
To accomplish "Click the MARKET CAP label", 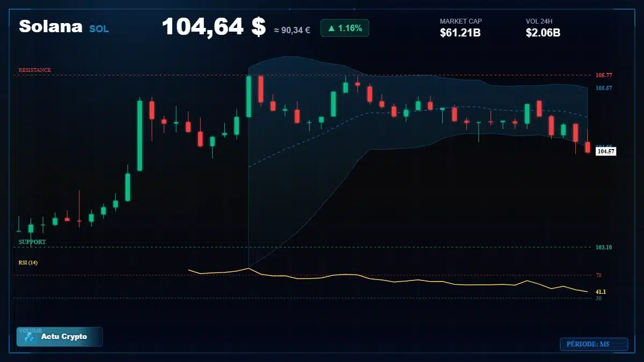I will [461, 21].
